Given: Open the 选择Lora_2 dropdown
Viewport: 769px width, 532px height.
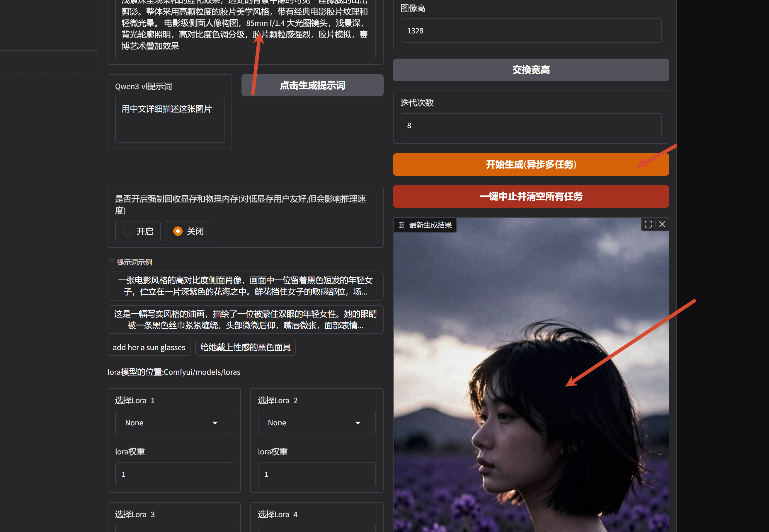Looking at the screenshot, I should 317,422.
